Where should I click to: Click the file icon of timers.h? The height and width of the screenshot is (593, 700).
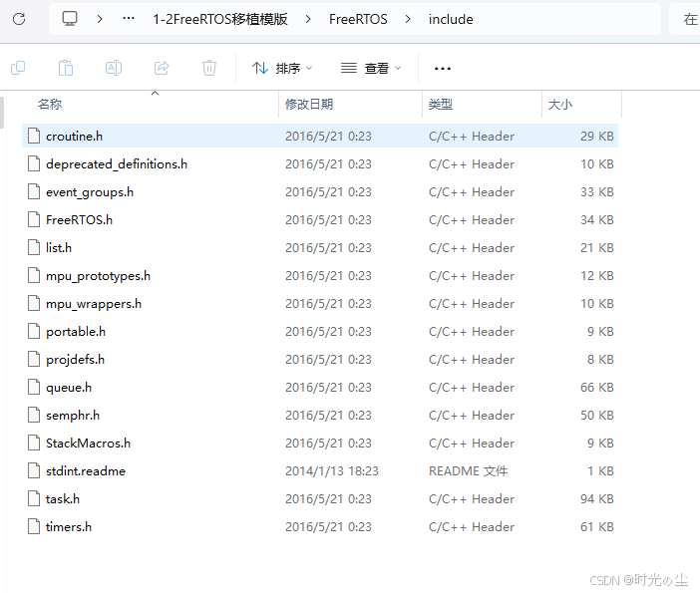(x=34, y=526)
